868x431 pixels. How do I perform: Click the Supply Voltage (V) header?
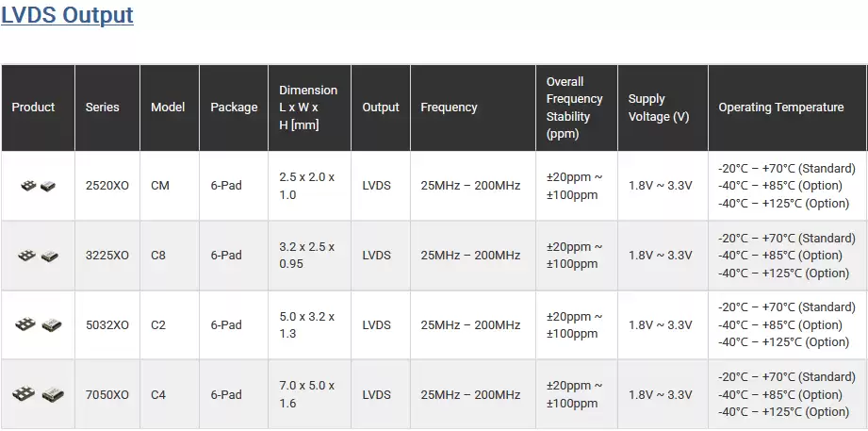(x=663, y=108)
